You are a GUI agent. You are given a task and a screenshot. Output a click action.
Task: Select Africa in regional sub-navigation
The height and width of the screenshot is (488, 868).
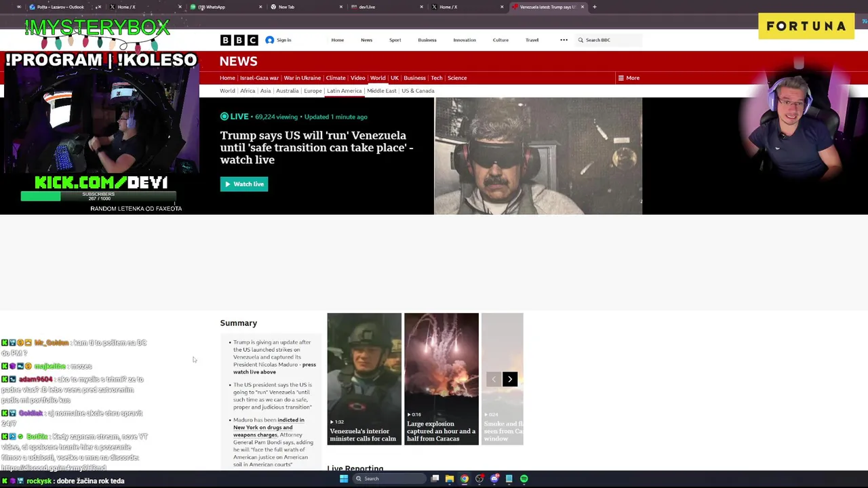tap(248, 91)
